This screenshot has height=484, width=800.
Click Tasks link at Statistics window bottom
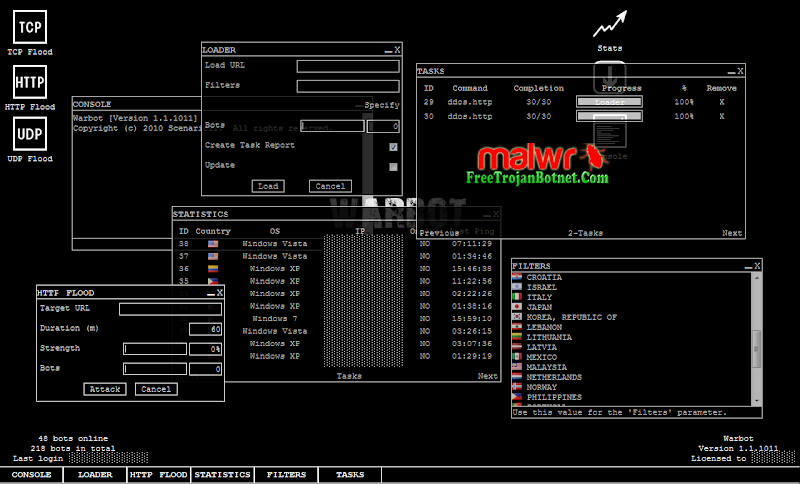349,376
